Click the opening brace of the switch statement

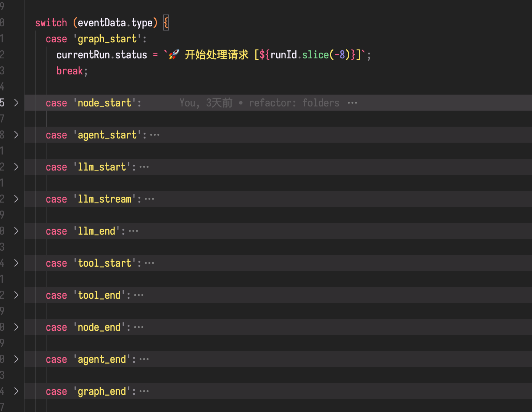point(166,23)
